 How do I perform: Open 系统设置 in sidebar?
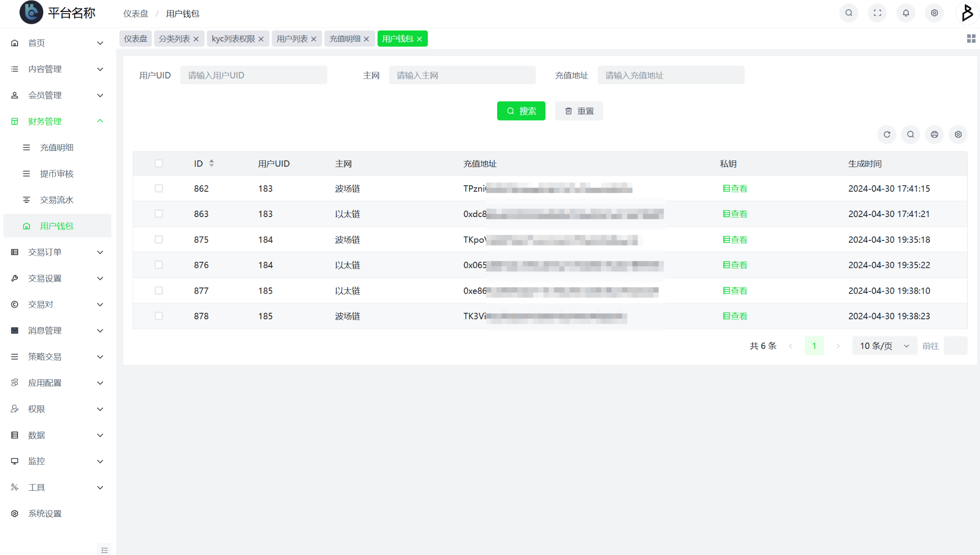[57, 514]
